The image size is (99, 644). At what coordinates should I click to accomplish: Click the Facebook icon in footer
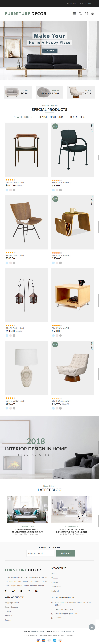[x=6, y=591]
